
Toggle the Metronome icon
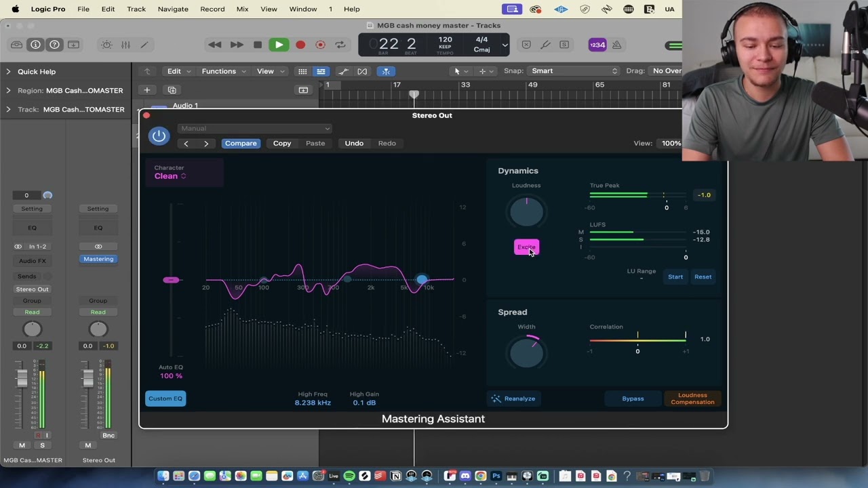(616, 45)
